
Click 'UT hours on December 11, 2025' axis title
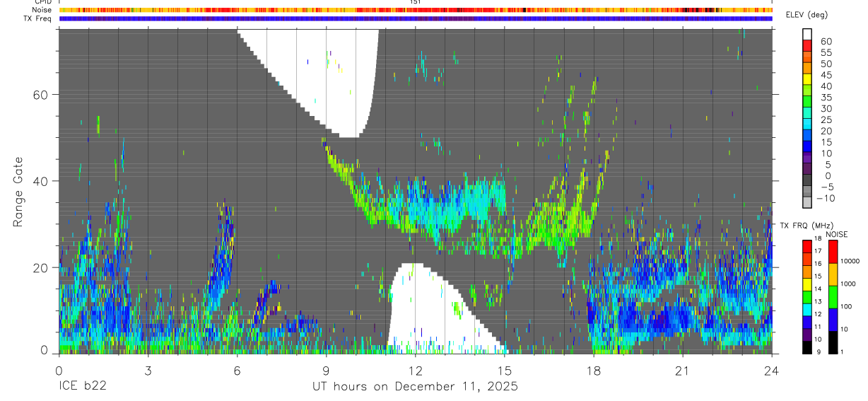(416, 387)
